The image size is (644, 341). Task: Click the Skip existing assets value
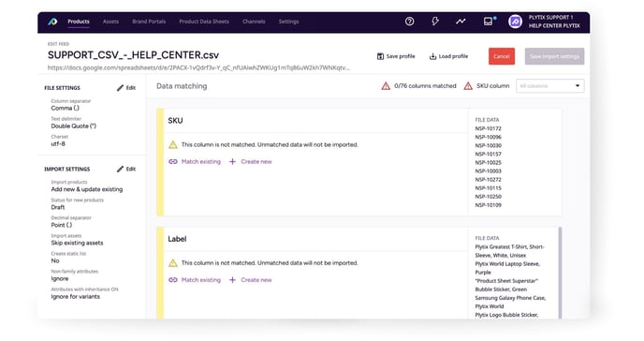77,243
